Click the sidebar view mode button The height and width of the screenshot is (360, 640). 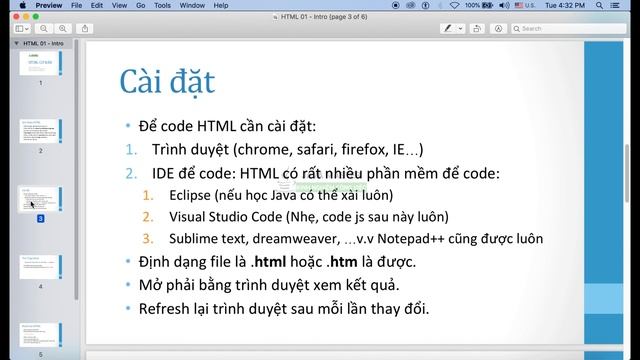(19, 29)
